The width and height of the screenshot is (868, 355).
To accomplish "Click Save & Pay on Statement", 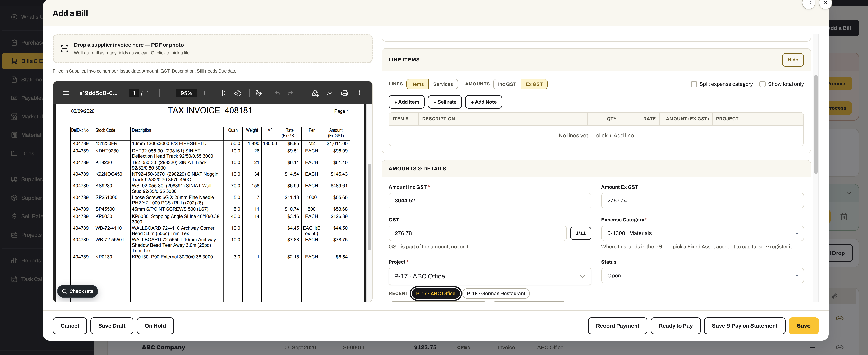I will (744, 326).
